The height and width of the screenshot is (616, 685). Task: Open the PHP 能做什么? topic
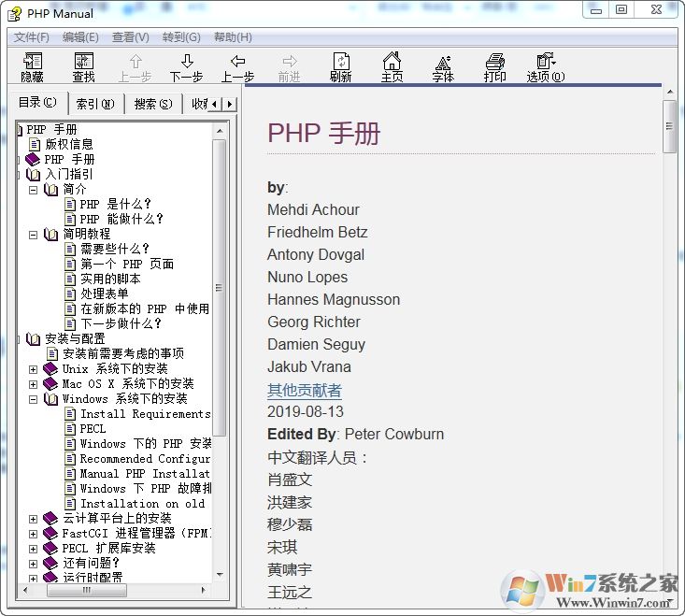(x=121, y=219)
